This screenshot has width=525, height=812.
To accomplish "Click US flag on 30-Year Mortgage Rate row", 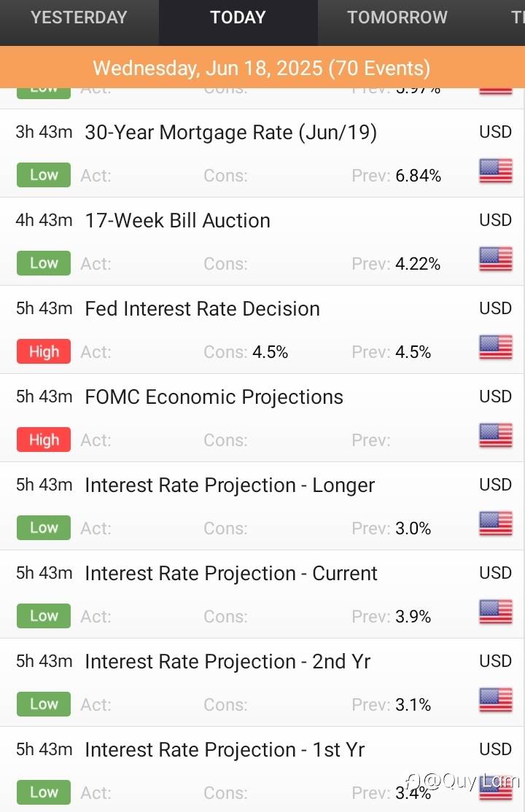I will tap(496, 171).
